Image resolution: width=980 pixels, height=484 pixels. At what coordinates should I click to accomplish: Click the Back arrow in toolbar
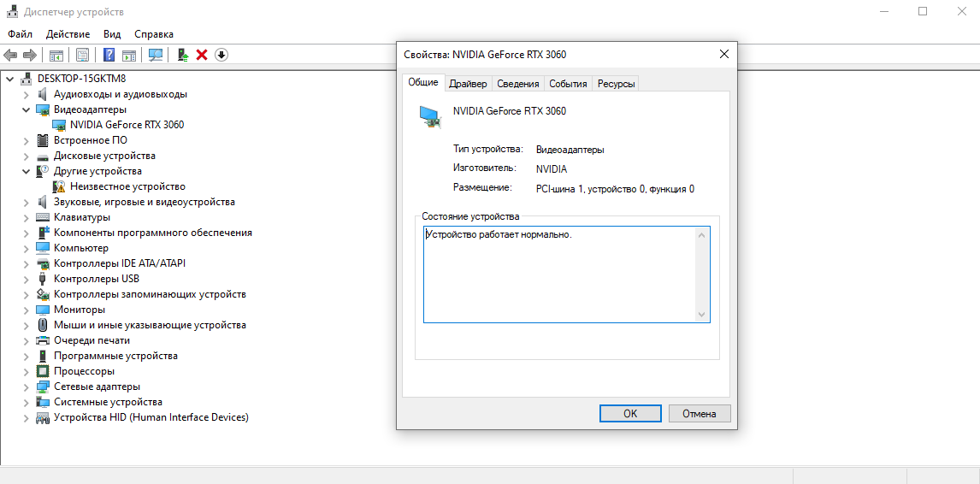[x=10, y=55]
